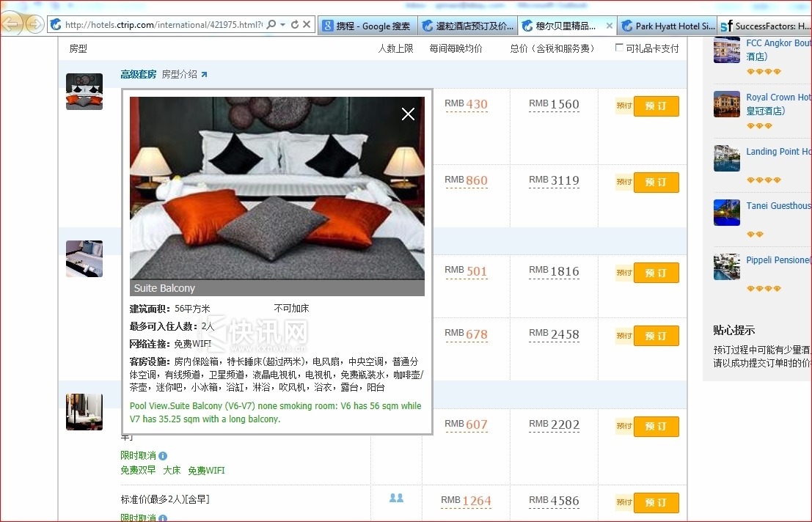Click the total price RMB 4586
Screen dimensions: 812x522
coord(554,501)
